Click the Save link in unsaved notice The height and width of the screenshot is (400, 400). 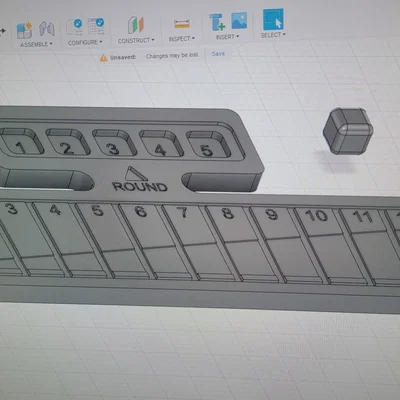tap(218, 54)
